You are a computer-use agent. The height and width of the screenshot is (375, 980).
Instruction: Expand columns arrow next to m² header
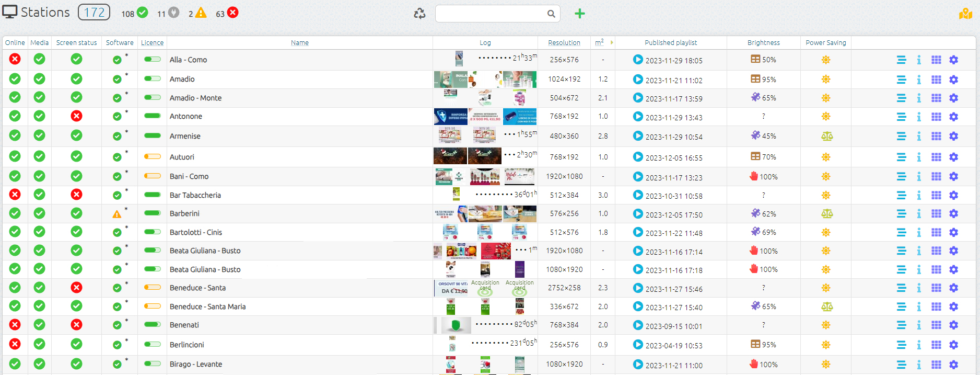coord(612,42)
